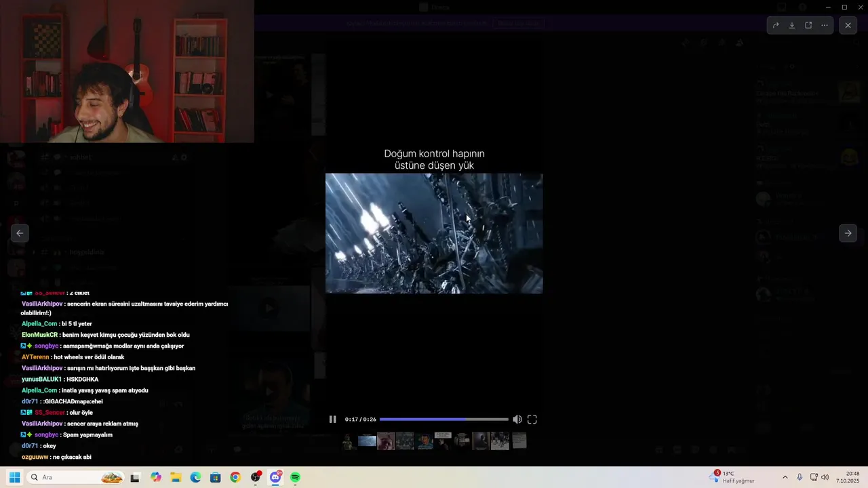Download the media with the download icon
Image resolution: width=868 pixels, height=488 pixels.
click(x=792, y=25)
